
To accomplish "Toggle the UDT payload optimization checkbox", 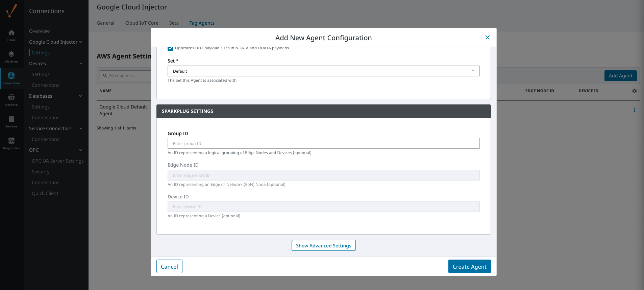I will [170, 48].
